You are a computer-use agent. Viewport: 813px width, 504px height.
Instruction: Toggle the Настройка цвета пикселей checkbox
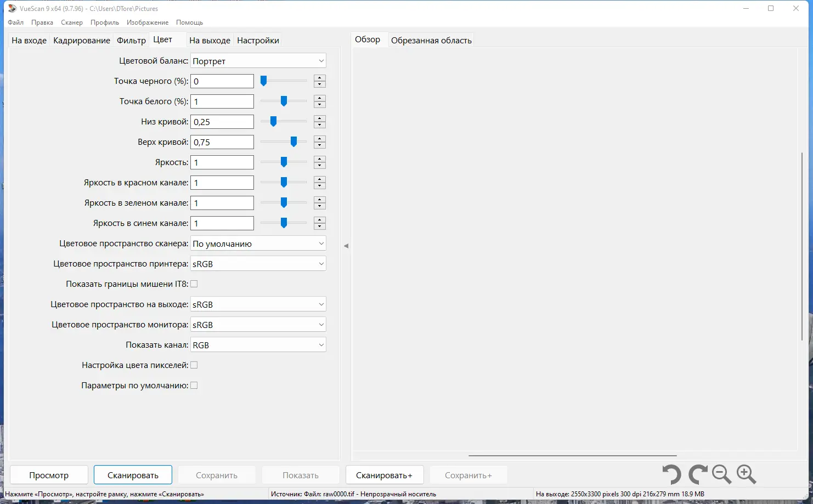click(194, 365)
